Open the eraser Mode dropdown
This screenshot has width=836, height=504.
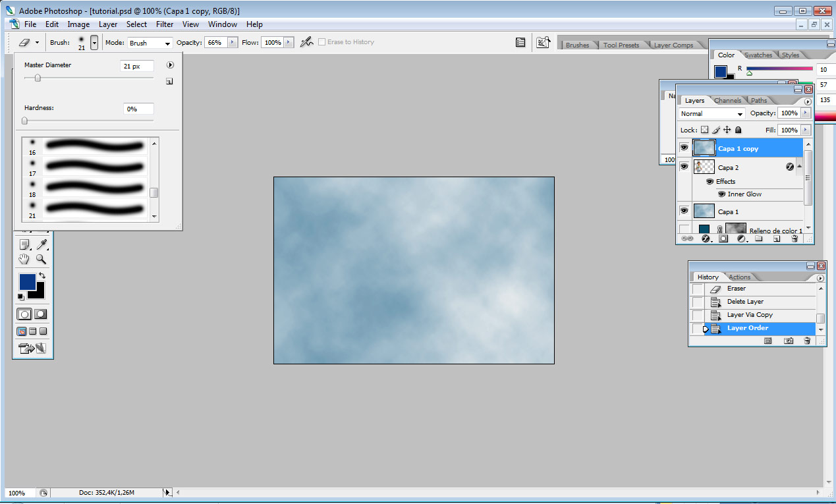(x=149, y=43)
